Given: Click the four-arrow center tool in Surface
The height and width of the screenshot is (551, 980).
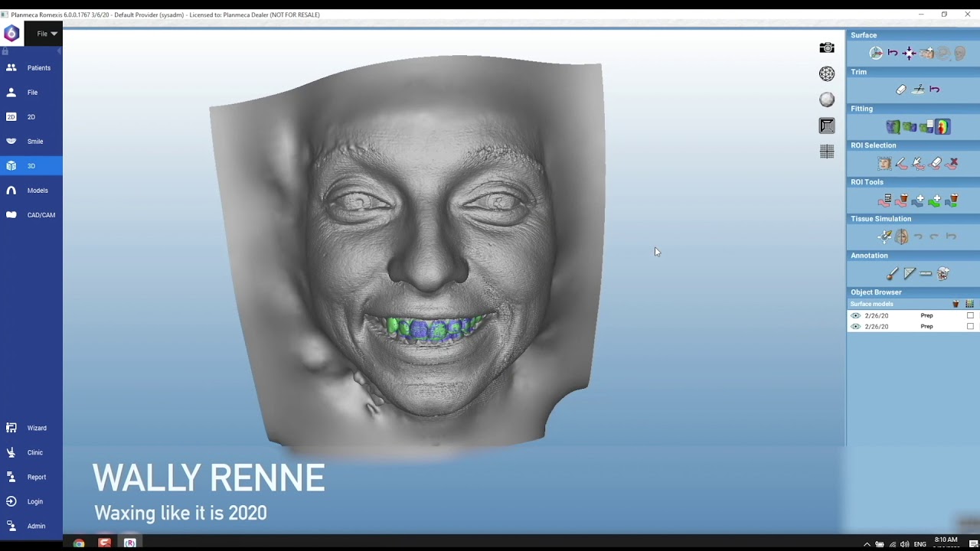Looking at the screenshot, I should point(909,53).
